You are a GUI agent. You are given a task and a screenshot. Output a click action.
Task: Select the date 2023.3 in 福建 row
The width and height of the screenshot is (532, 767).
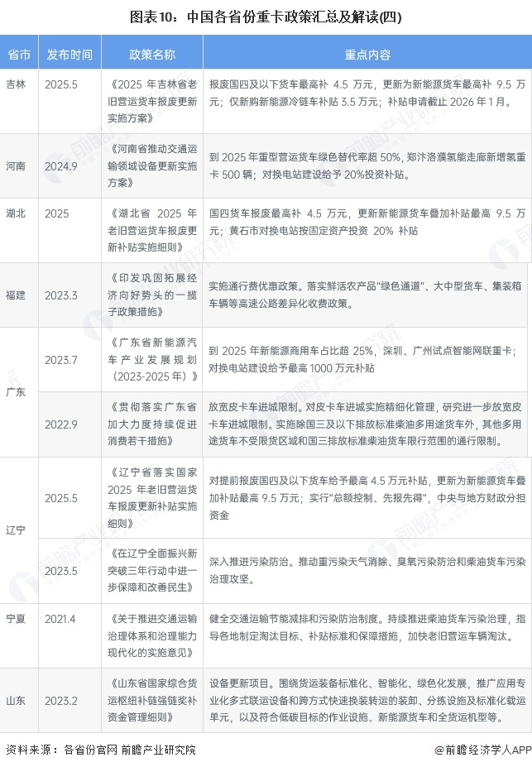61,295
